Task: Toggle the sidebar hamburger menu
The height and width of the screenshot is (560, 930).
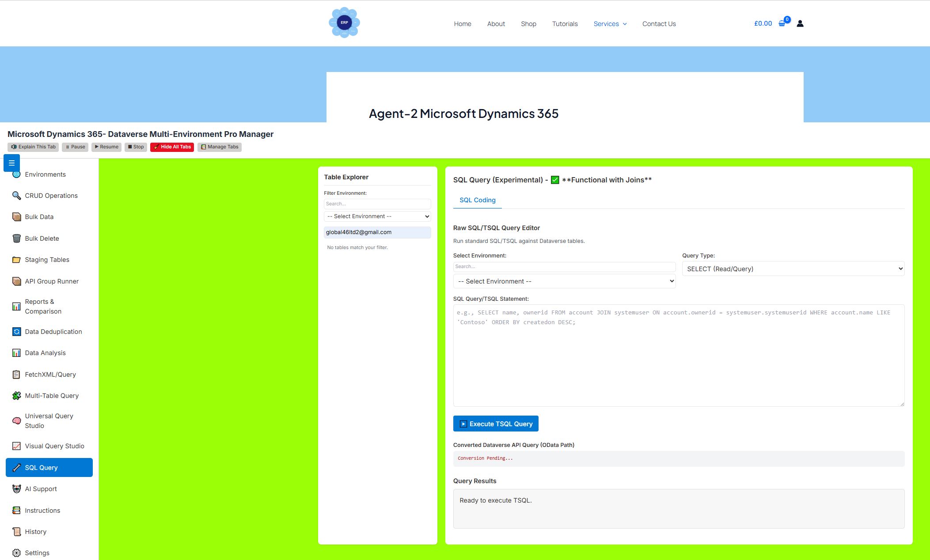Action: [11, 163]
